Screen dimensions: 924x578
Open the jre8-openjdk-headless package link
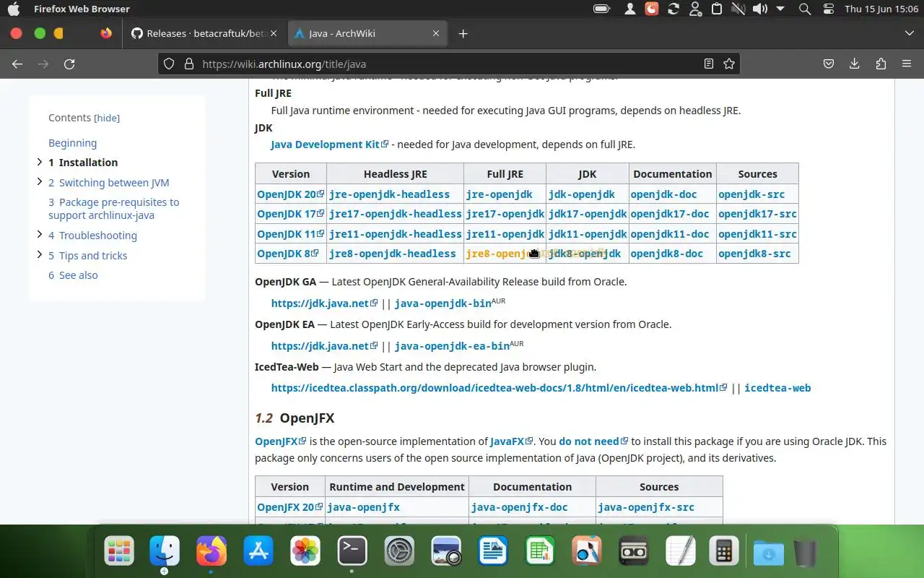click(x=393, y=254)
